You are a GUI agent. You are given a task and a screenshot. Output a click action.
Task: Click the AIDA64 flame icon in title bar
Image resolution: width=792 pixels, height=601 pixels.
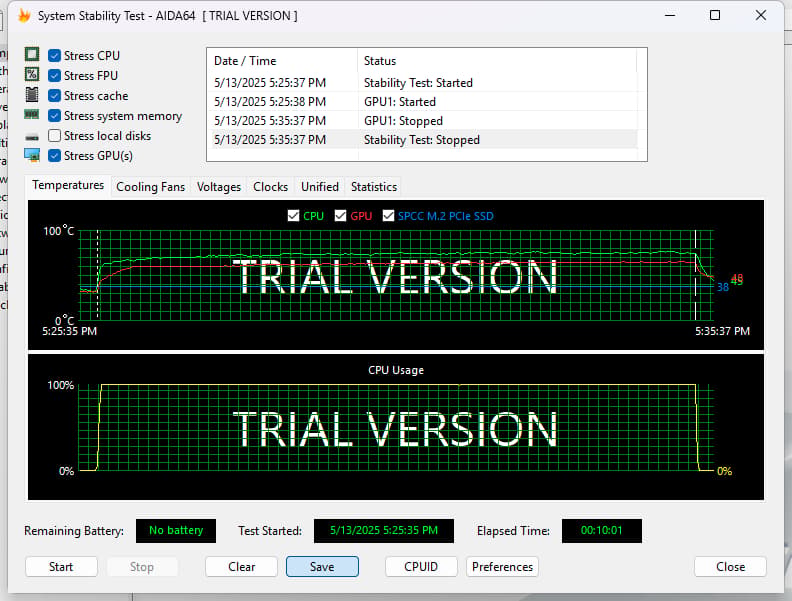coord(24,16)
